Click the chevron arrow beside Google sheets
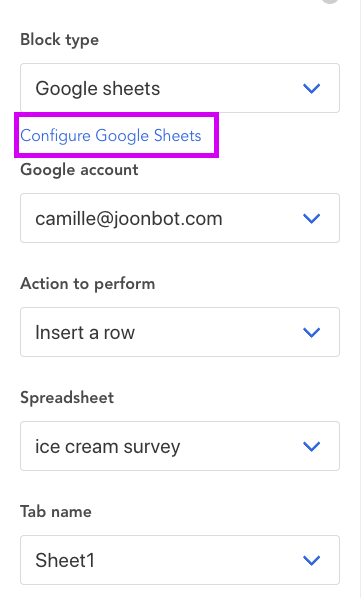Image resolution: width=361 pixels, height=598 pixels. 311,88
